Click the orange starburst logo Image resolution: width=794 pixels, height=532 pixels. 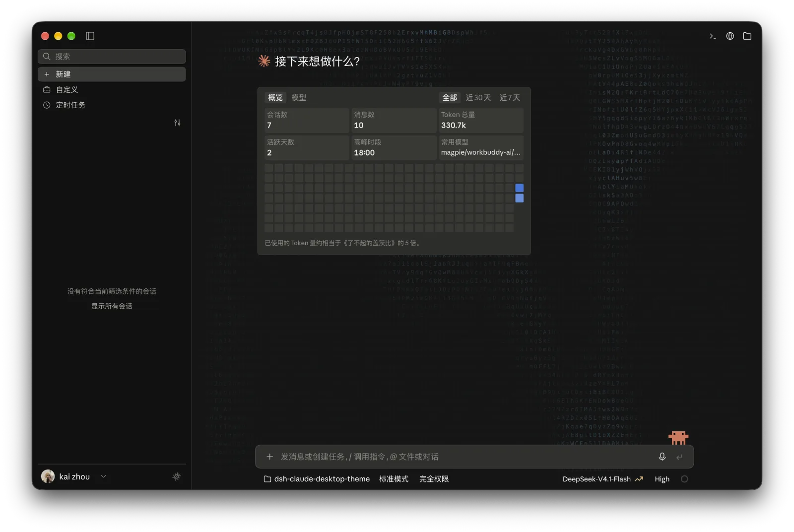pyautogui.click(x=264, y=61)
